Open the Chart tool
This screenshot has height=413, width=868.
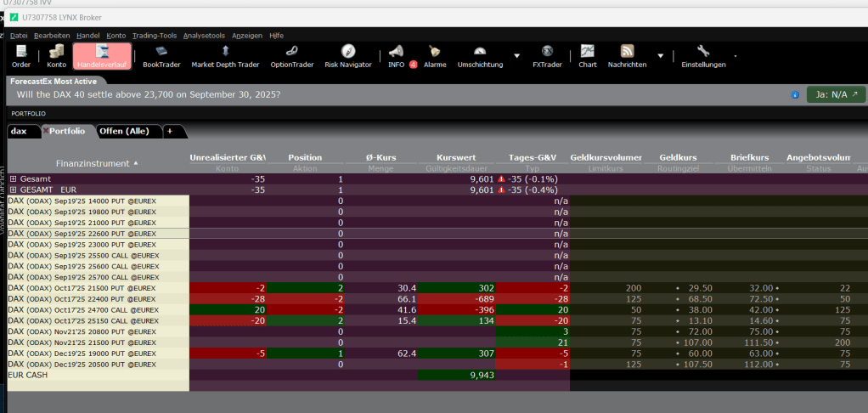coord(588,56)
